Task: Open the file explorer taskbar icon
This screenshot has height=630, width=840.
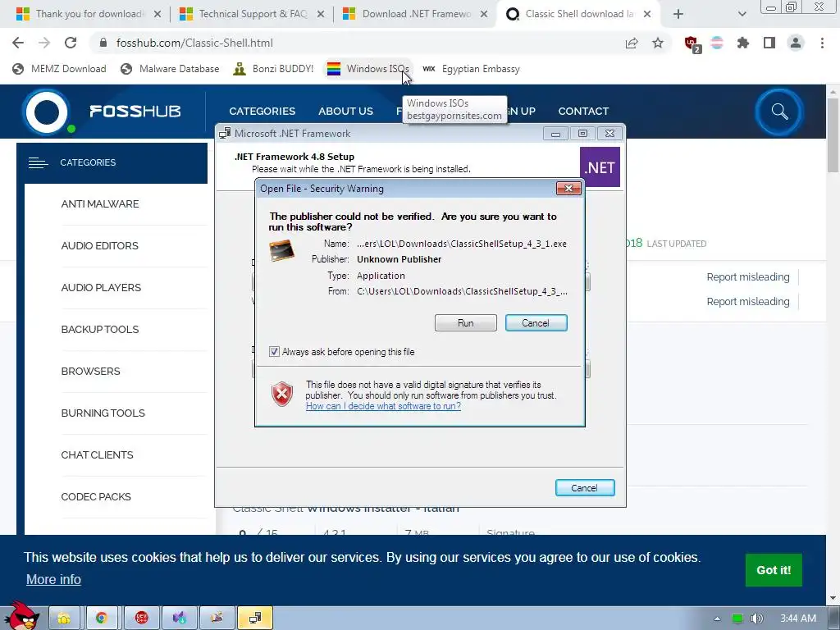Action: click(x=64, y=619)
